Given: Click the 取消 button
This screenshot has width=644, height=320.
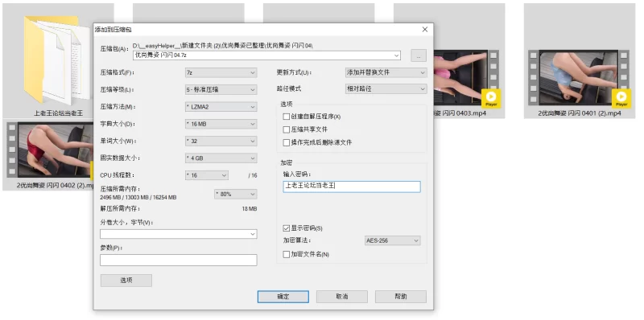Looking at the screenshot, I should [341, 297].
